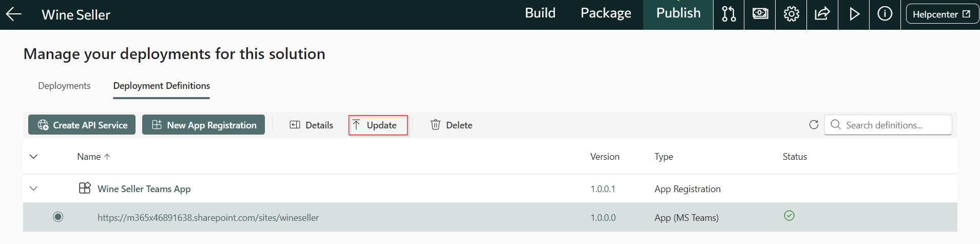Click version 1.0.0.0 cell

(x=603, y=218)
